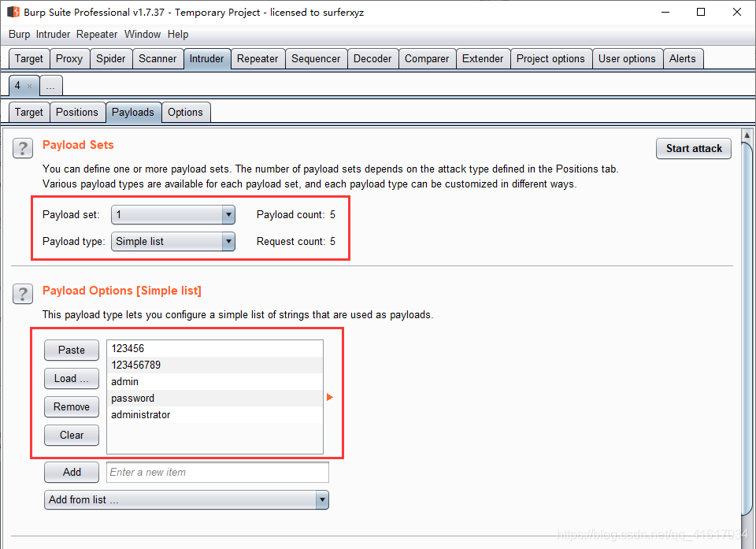Switch to the Scanner tab

coord(157,59)
